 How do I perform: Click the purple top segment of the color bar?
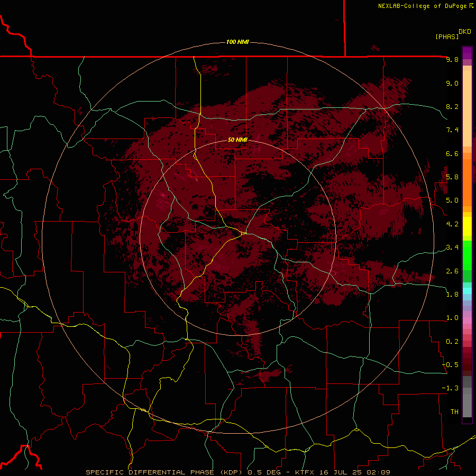coord(467,53)
